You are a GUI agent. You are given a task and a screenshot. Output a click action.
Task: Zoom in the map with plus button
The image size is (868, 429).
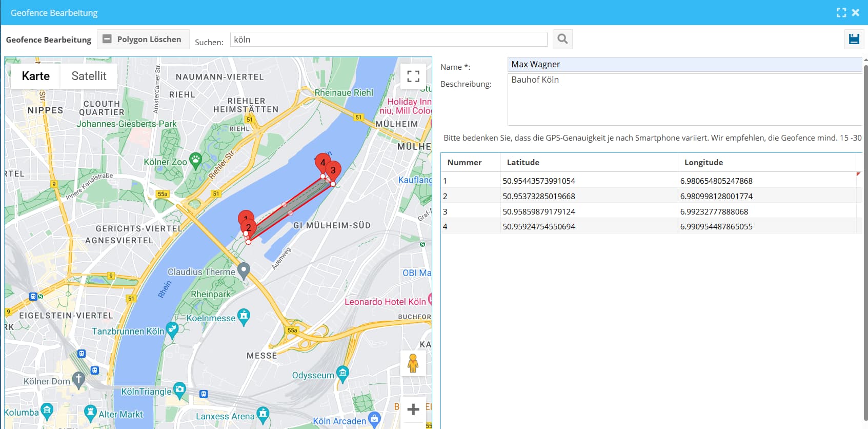tap(413, 410)
